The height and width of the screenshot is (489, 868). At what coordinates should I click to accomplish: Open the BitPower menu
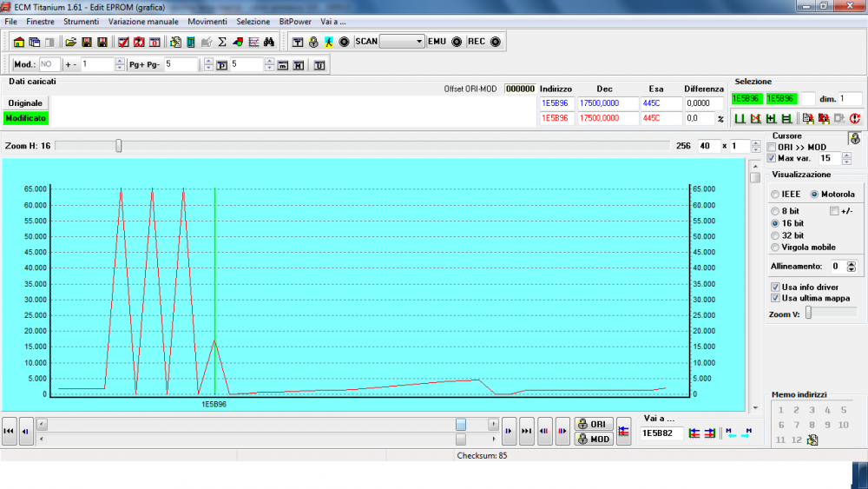pos(295,22)
